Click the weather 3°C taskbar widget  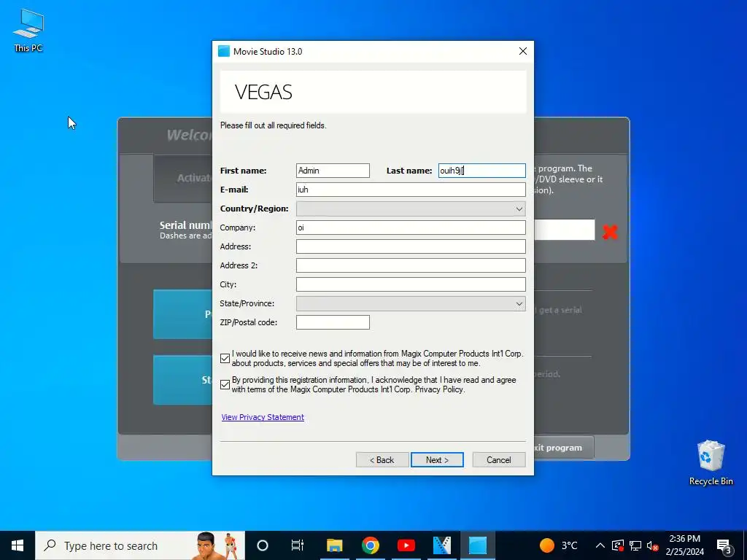tap(558, 545)
